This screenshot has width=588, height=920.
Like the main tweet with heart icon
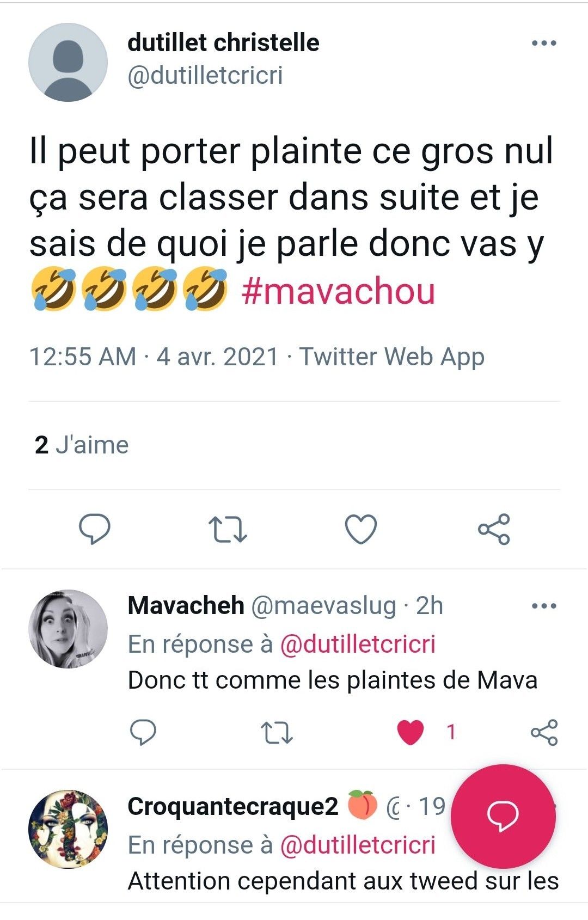tap(361, 529)
